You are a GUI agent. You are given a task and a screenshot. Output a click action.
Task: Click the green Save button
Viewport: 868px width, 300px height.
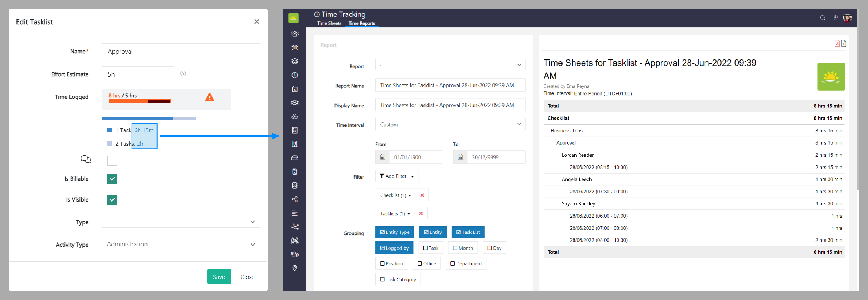pos(219,277)
